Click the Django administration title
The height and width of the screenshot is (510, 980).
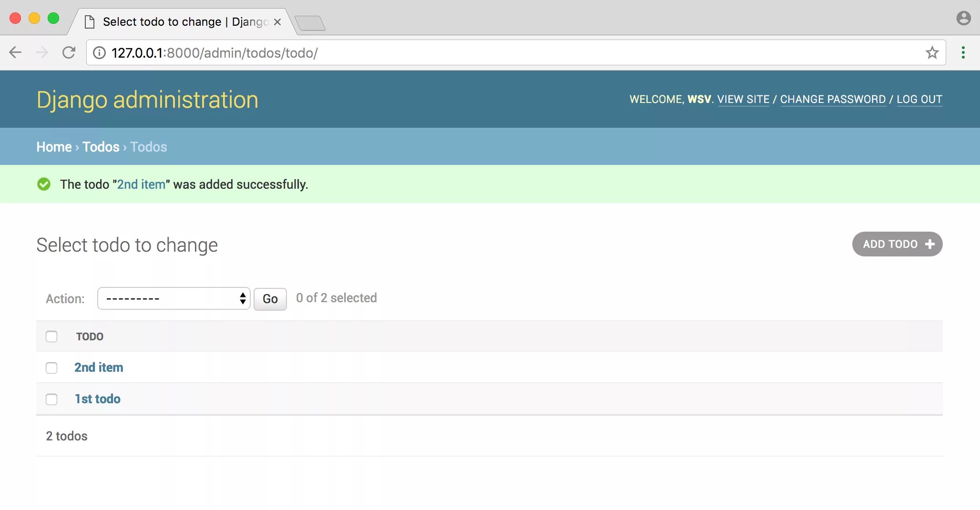pos(147,100)
